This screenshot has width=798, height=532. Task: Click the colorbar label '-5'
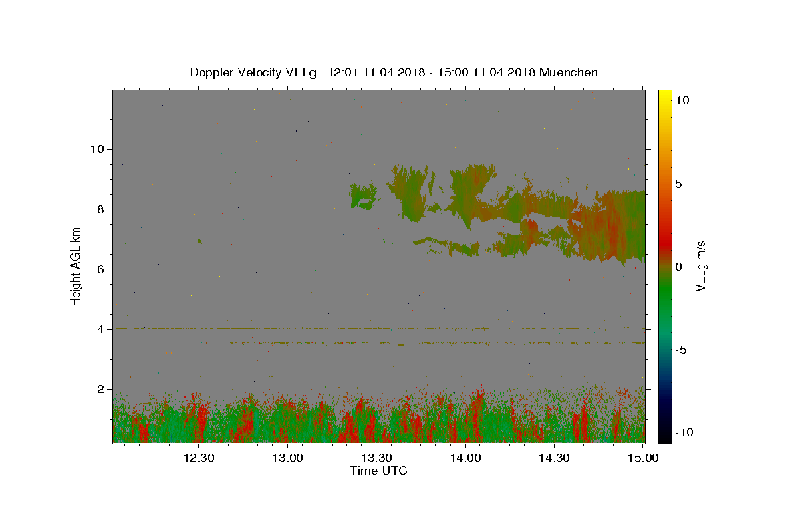pyautogui.click(x=681, y=350)
